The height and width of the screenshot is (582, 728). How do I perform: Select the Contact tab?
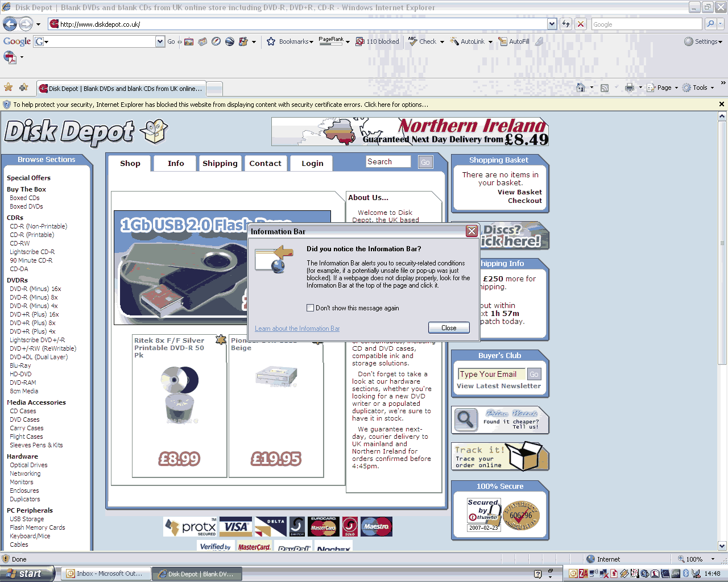click(x=265, y=164)
